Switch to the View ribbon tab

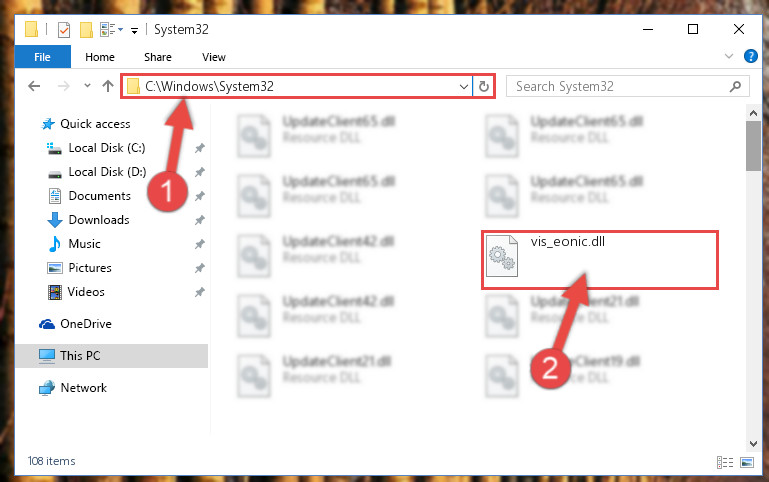[214, 57]
